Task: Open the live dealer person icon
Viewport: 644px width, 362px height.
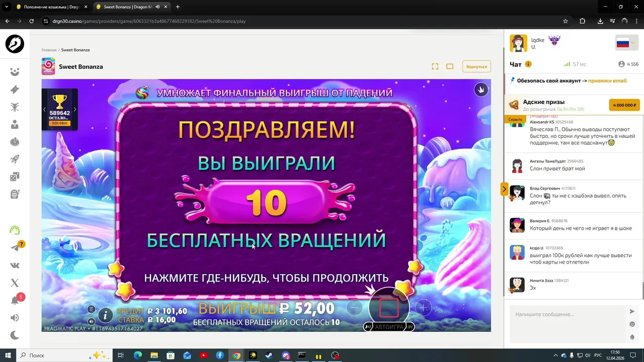Action: [15, 124]
